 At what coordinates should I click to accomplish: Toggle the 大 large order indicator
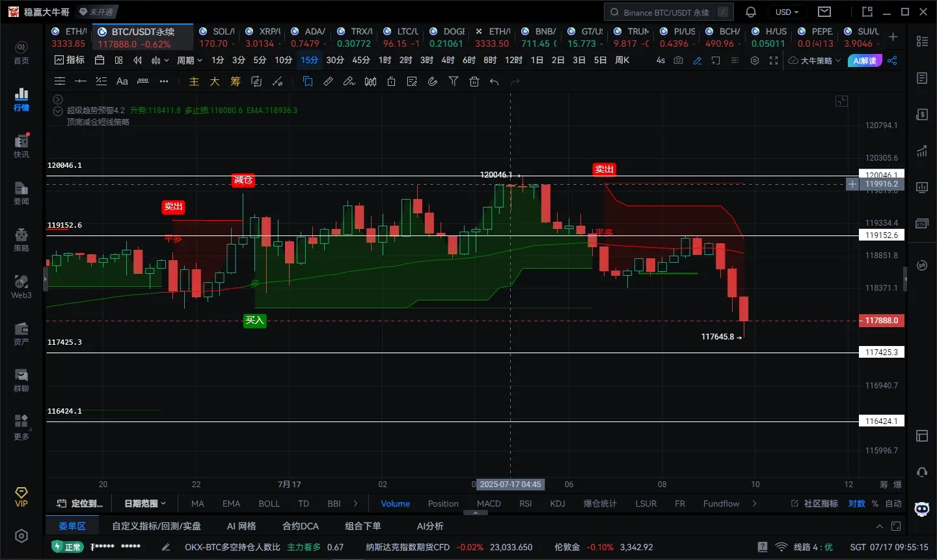pyautogui.click(x=215, y=81)
